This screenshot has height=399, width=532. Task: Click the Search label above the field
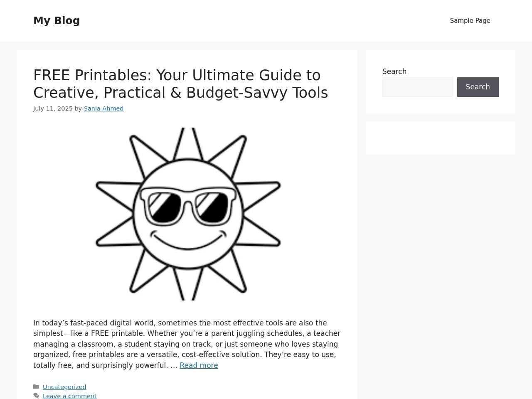coord(394,71)
